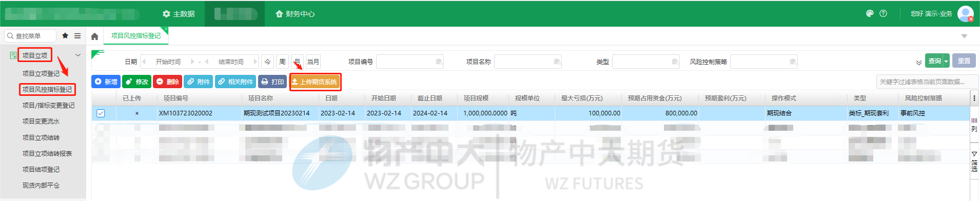Open the 筛选 filter side panel

pyautogui.click(x=974, y=162)
